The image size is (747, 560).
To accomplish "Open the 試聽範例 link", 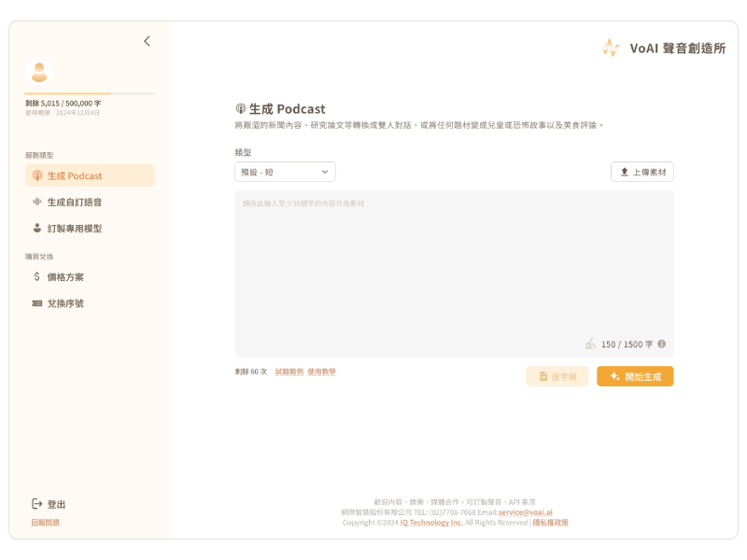I will [x=289, y=371].
